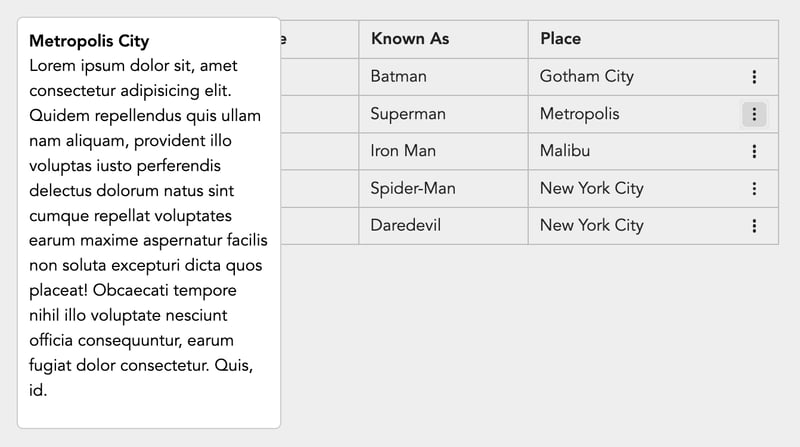Open the kebab menu for Gotham City row
Image resolution: width=800 pixels, height=447 pixels.
point(754,77)
